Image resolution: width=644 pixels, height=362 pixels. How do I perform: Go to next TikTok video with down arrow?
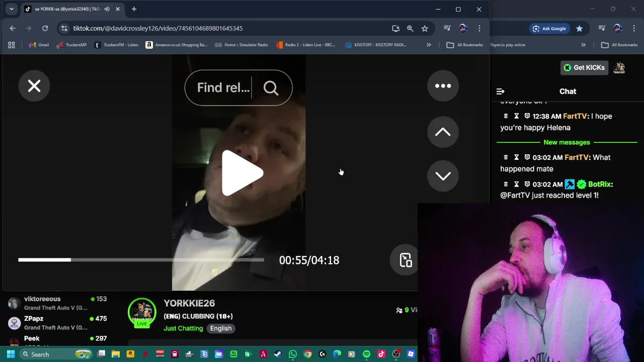coord(443,175)
